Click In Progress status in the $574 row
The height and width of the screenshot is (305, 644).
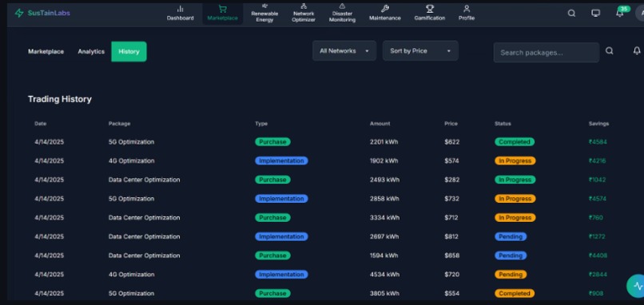[515, 161]
